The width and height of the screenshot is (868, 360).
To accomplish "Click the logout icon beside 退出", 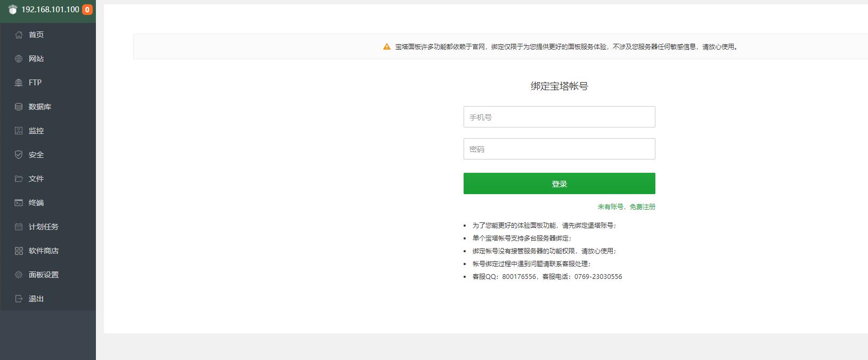I will pos(19,299).
